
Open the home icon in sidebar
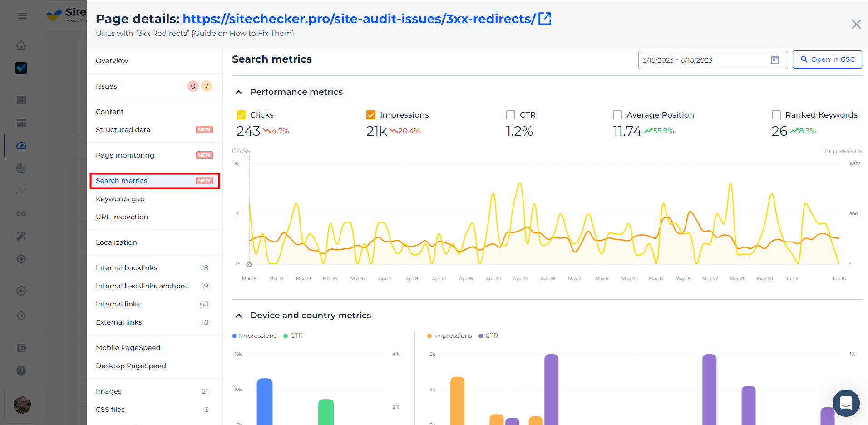click(x=21, y=45)
